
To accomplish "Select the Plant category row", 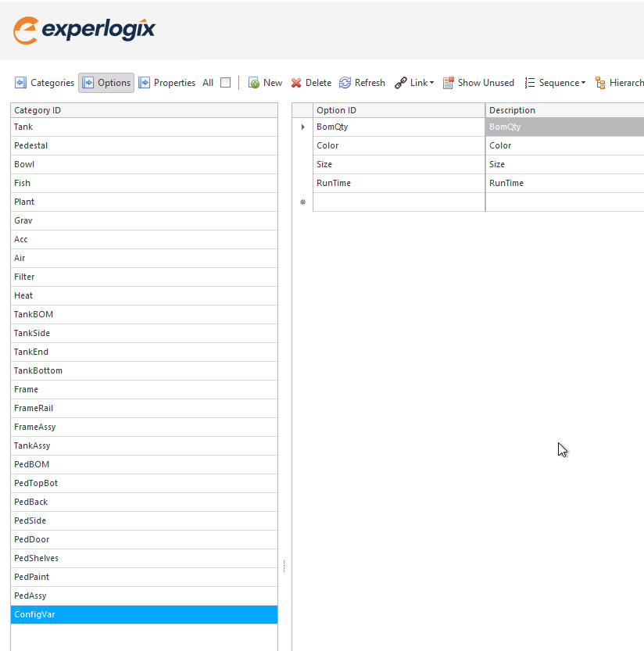I will click(x=144, y=202).
